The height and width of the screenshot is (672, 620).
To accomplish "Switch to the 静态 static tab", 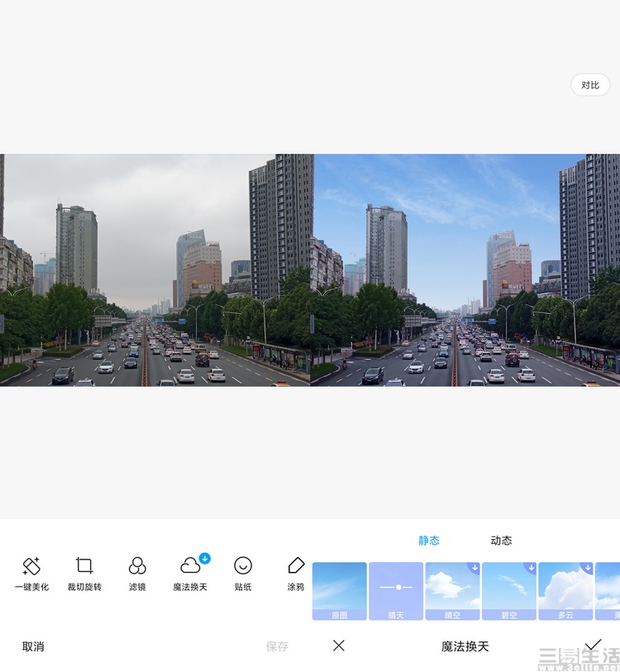I will coord(429,541).
